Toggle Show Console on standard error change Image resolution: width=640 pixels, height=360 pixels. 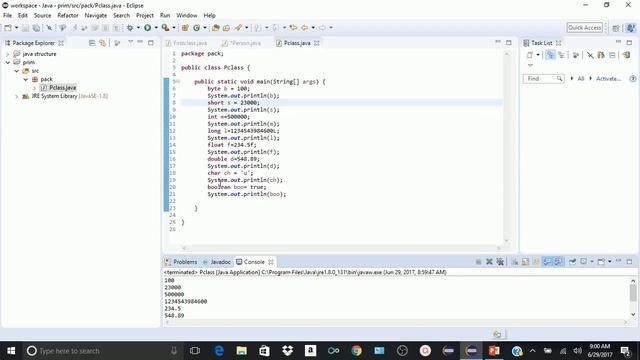[558, 262]
